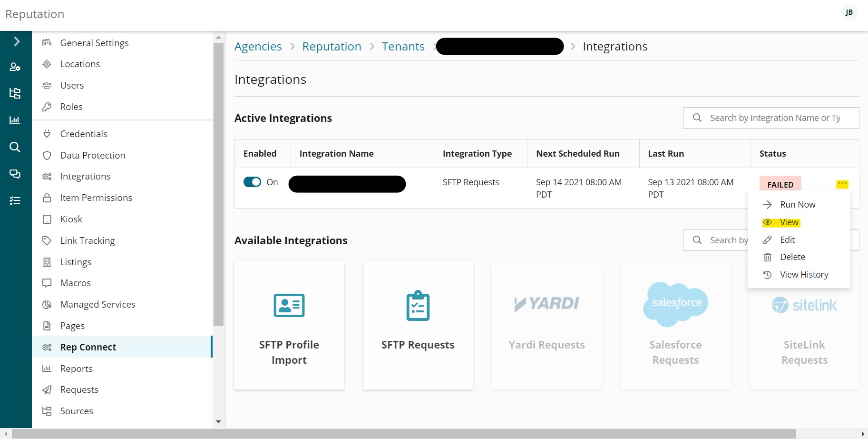Go to Locations in the sidebar
The width and height of the screenshot is (868, 439).
coord(80,64)
